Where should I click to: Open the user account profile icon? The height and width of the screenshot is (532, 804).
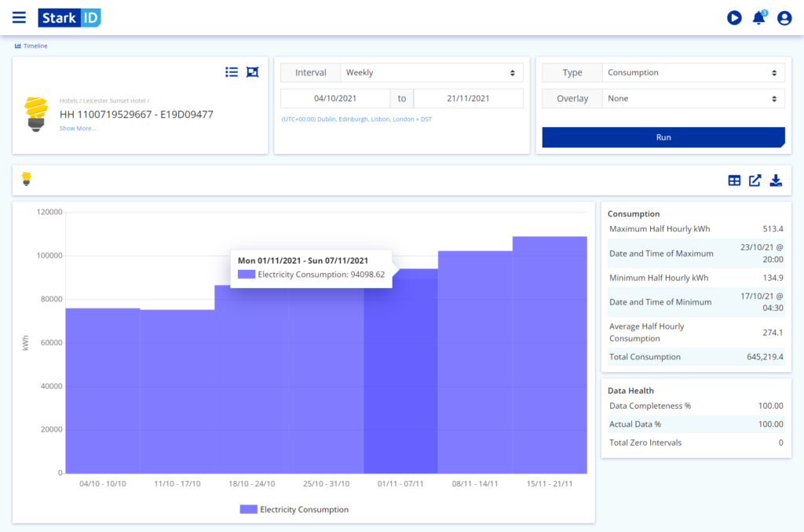click(x=784, y=17)
